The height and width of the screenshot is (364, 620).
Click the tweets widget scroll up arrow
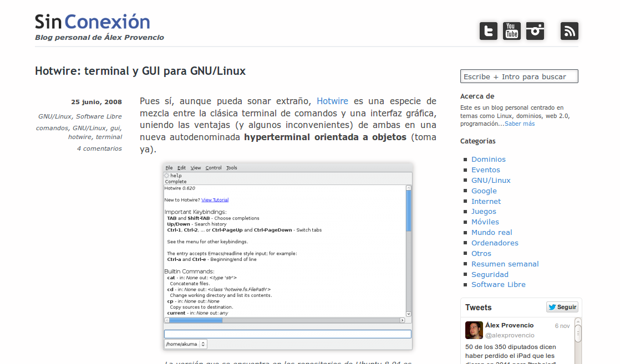coord(578,321)
